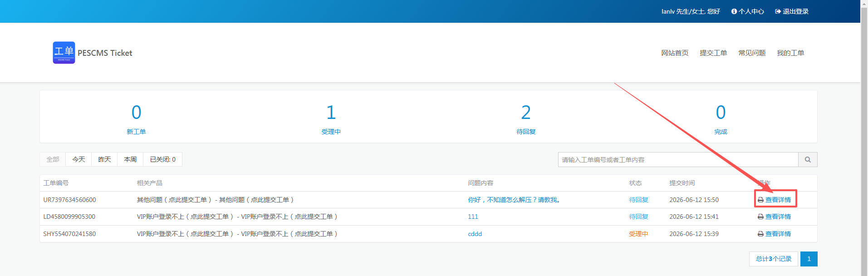Click the 总计3个记录 pagination label
868x276 pixels.
(774, 259)
